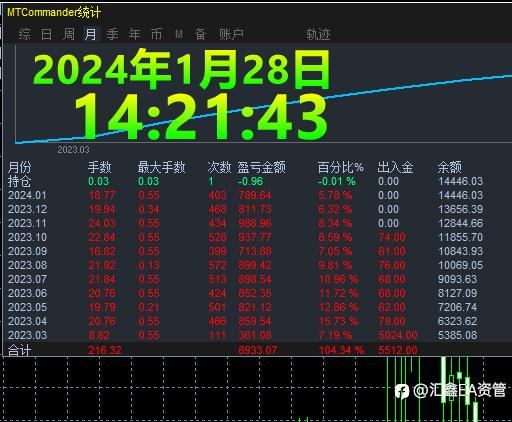
Task: Click deposit value 74.00
Action: point(392,237)
